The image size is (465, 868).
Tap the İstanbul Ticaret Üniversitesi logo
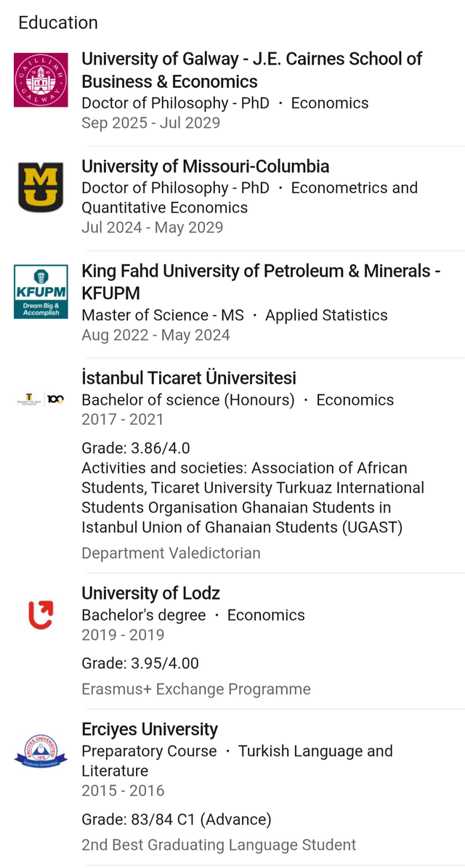41,399
